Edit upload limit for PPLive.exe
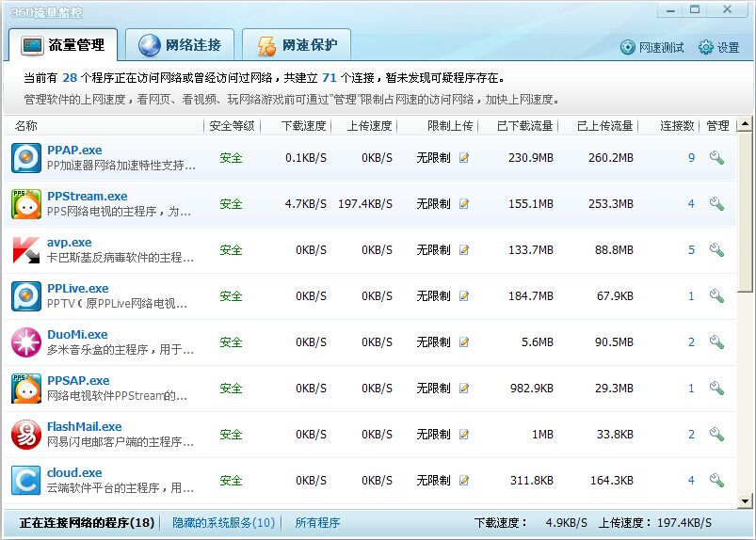The image size is (756, 540). click(464, 295)
